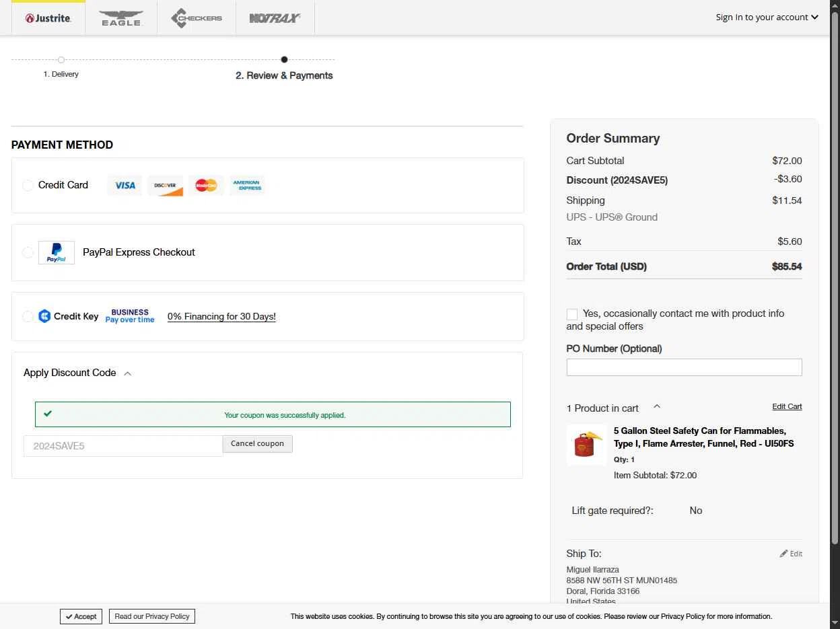The width and height of the screenshot is (840, 629).
Task: Click the Discount -$3.60 value
Action: (788, 179)
